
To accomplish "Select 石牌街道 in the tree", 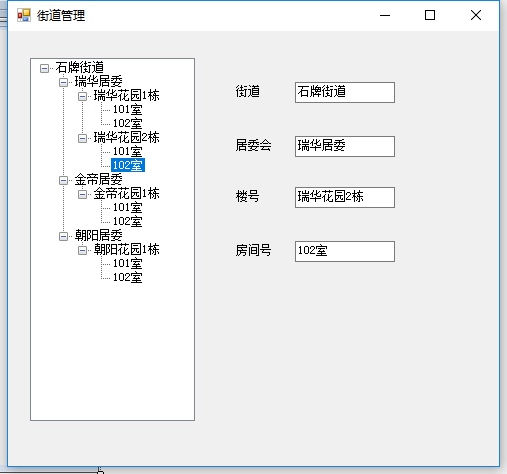I will [x=80, y=67].
